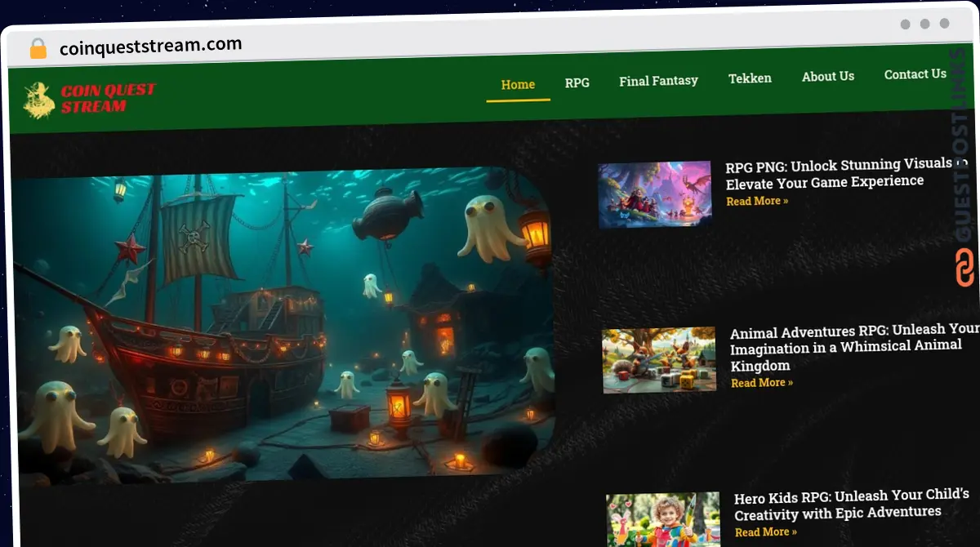The width and height of the screenshot is (980, 547).
Task: Open the RPG menu item
Action: (577, 82)
